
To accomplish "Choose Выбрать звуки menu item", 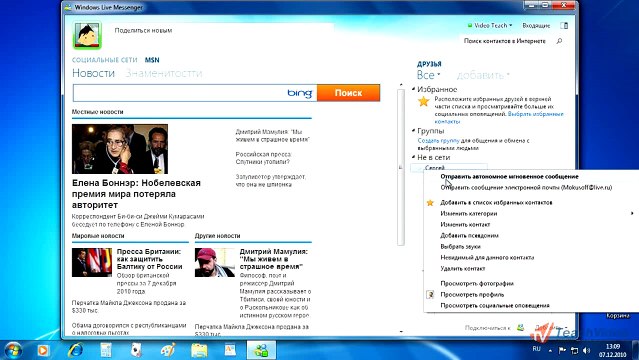I will click(x=460, y=247).
